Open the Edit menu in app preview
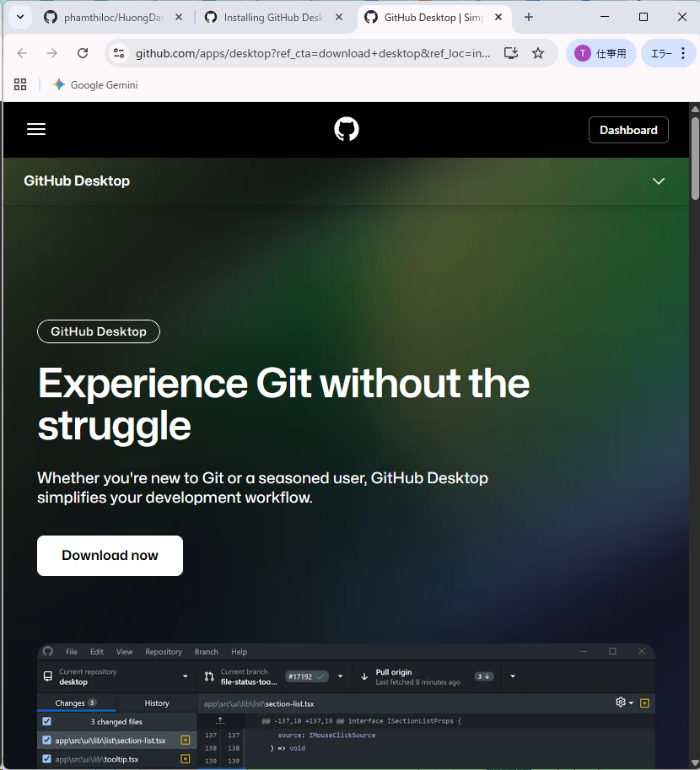Screen dimensions: 700x770 point(97,652)
